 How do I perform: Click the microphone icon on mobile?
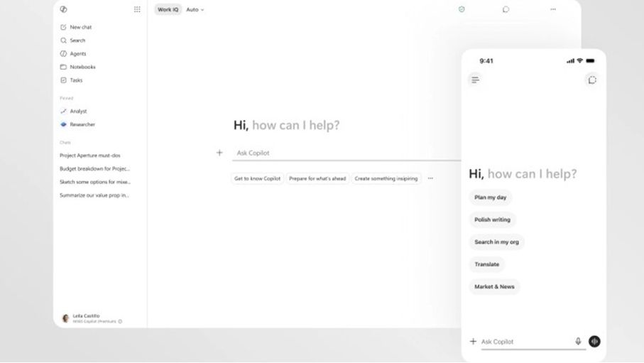[x=578, y=341]
